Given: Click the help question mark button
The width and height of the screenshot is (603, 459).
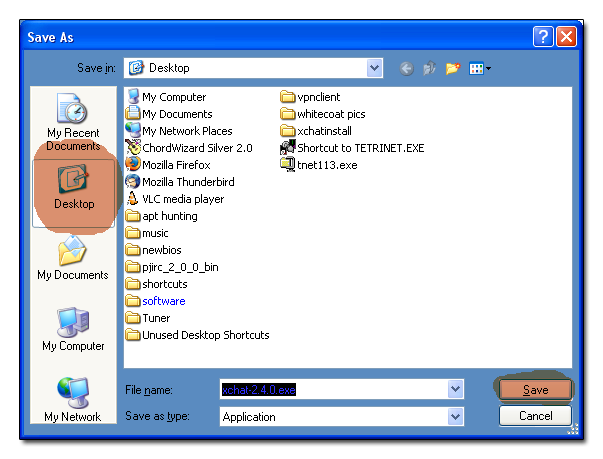Looking at the screenshot, I should 543,37.
